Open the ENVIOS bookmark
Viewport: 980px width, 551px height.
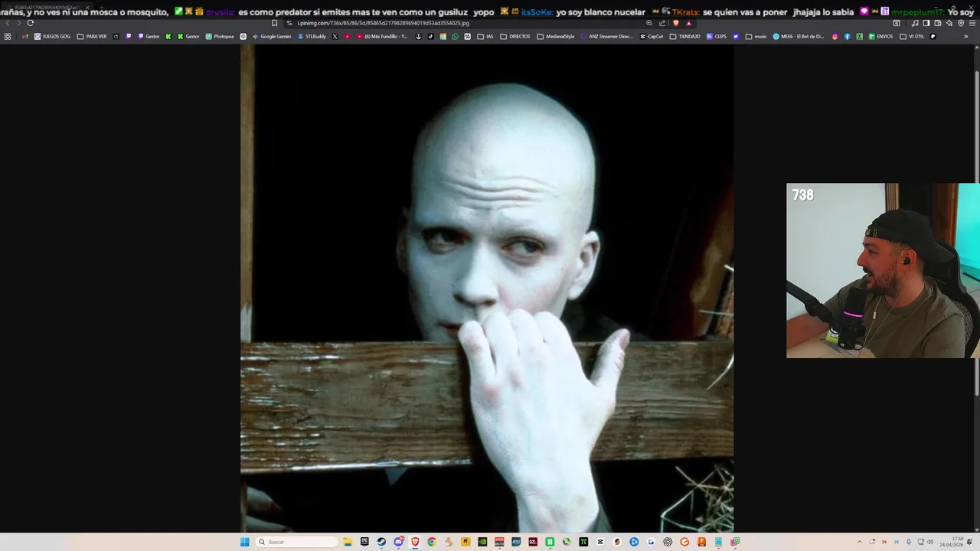880,36
